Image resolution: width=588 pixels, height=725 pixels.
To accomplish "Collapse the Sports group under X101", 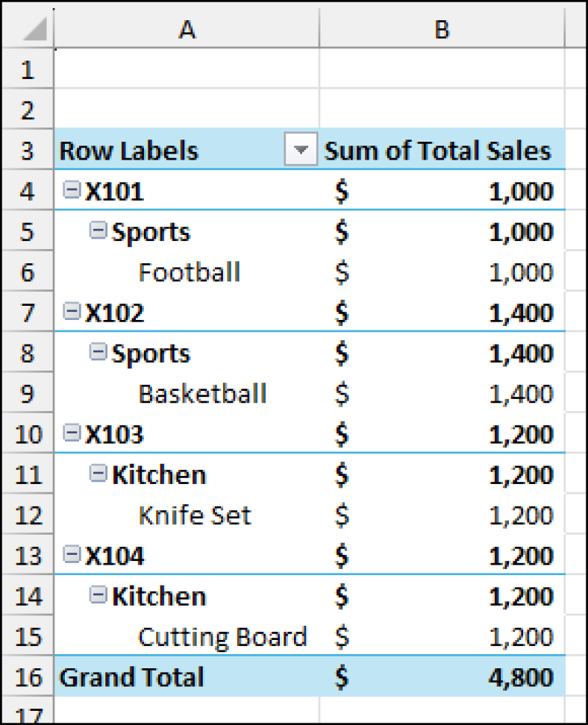I will click(97, 230).
